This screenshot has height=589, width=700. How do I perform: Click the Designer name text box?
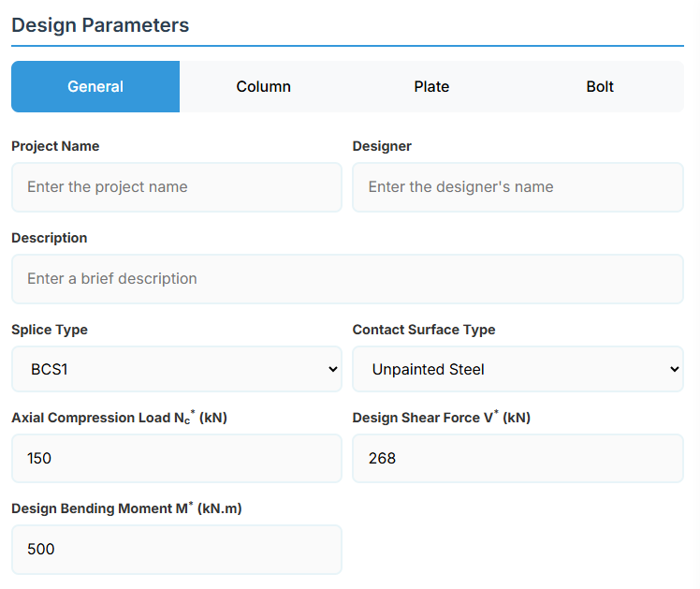point(518,187)
